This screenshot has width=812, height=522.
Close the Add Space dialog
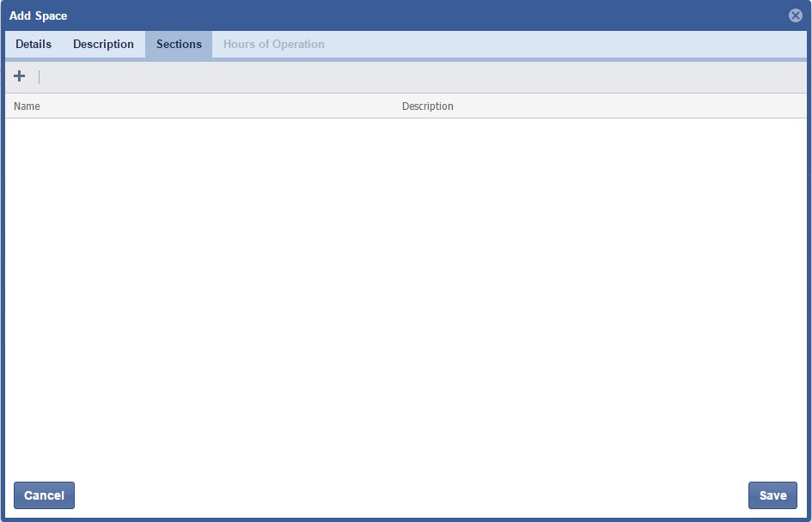(x=796, y=15)
